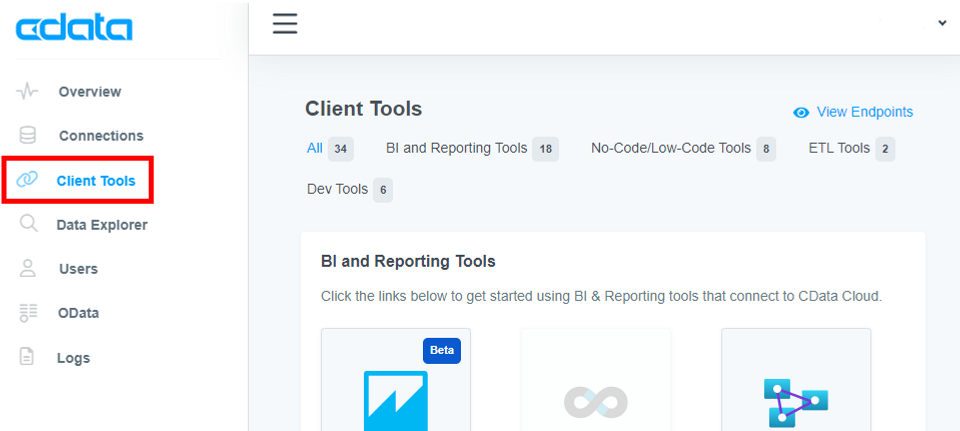This screenshot has height=431, width=960.
Task: Click the Client Tools chain-link icon
Action: click(27, 180)
